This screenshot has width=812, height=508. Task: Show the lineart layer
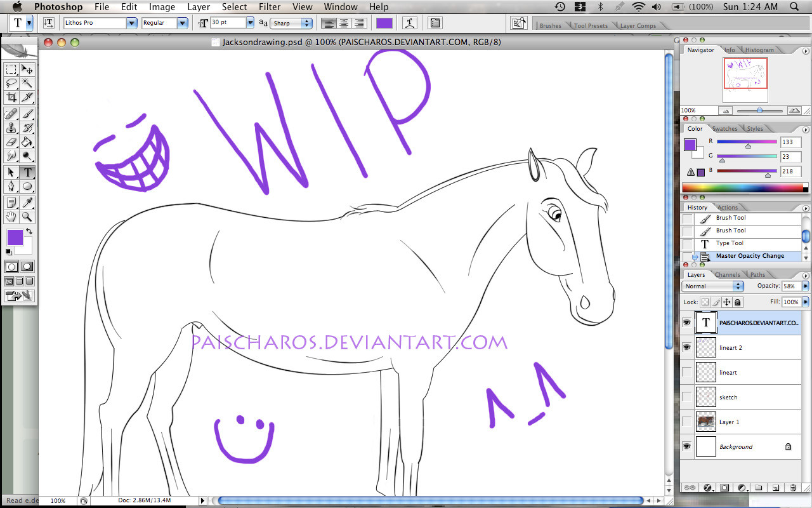tap(686, 373)
